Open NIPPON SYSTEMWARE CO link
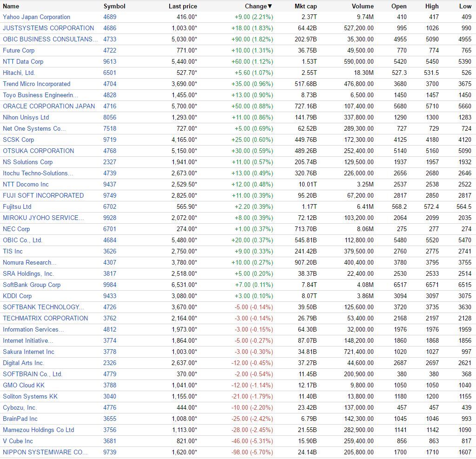This screenshot has height=459, width=476. point(45,452)
